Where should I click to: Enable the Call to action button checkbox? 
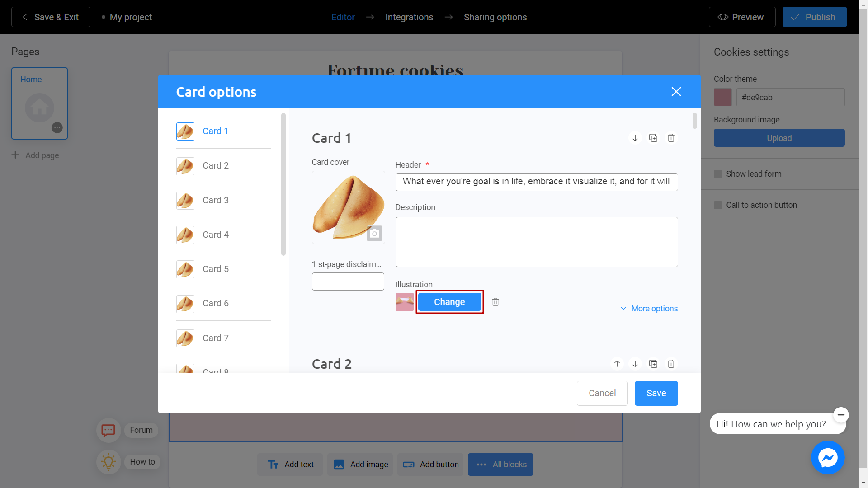(x=718, y=205)
